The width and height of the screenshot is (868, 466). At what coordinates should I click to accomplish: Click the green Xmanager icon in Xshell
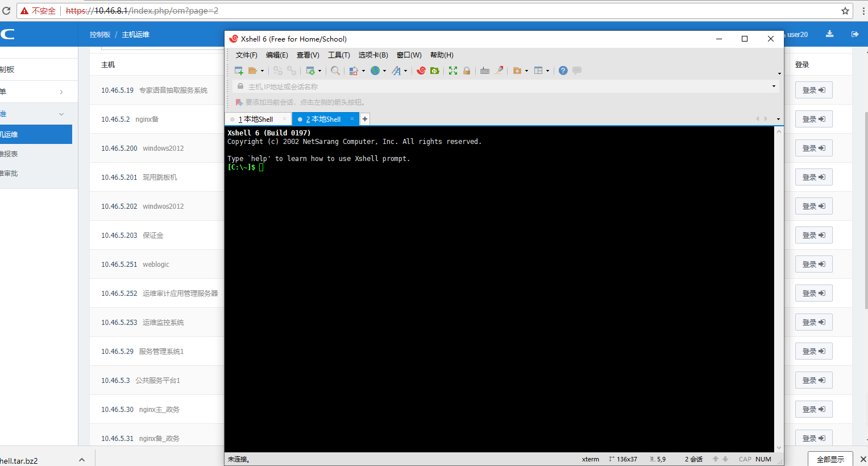[435, 71]
